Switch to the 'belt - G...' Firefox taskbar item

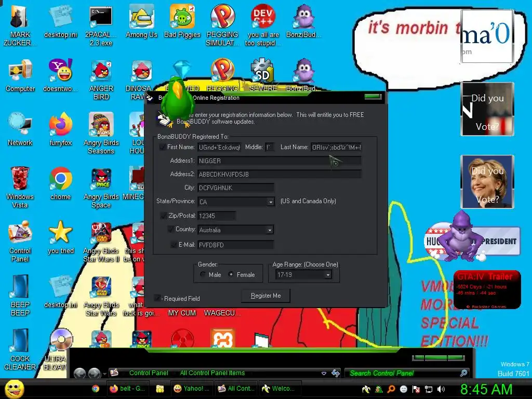tap(127, 389)
